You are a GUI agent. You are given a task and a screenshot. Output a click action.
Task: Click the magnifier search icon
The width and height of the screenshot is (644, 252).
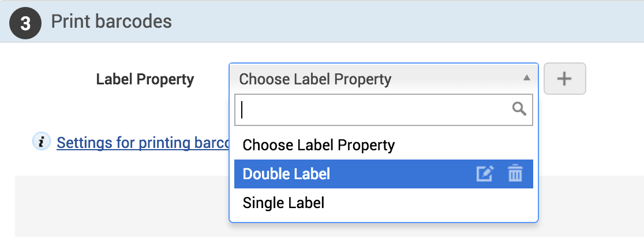519,109
